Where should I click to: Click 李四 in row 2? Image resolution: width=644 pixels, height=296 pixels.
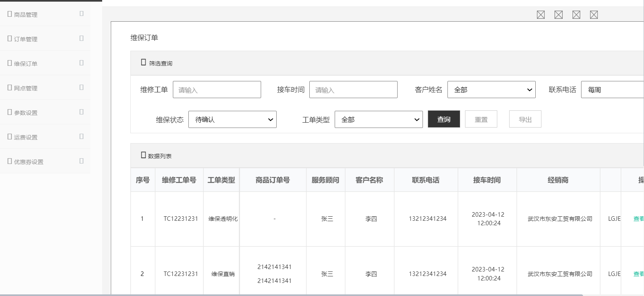point(371,274)
